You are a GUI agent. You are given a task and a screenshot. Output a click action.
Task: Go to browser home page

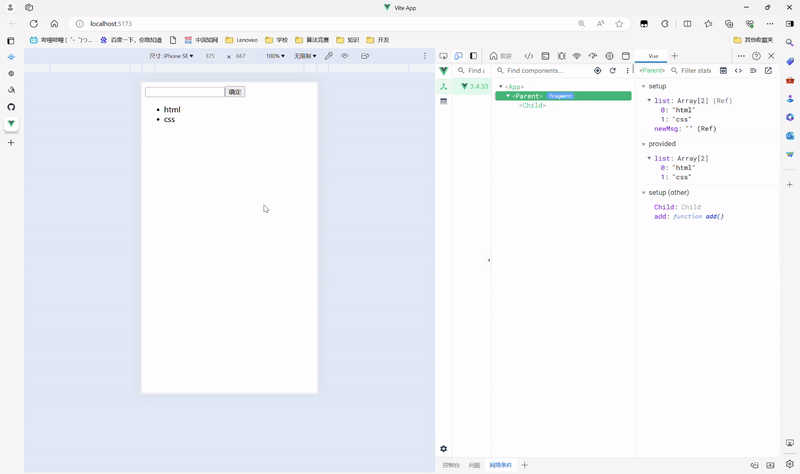pyautogui.click(x=54, y=23)
